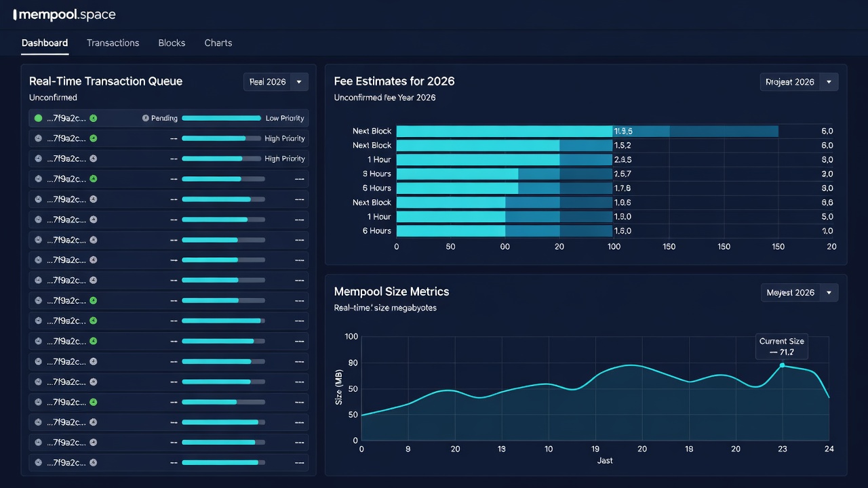Click the mempool.space logo
The height and width of the screenshot is (488, 868).
pos(64,14)
